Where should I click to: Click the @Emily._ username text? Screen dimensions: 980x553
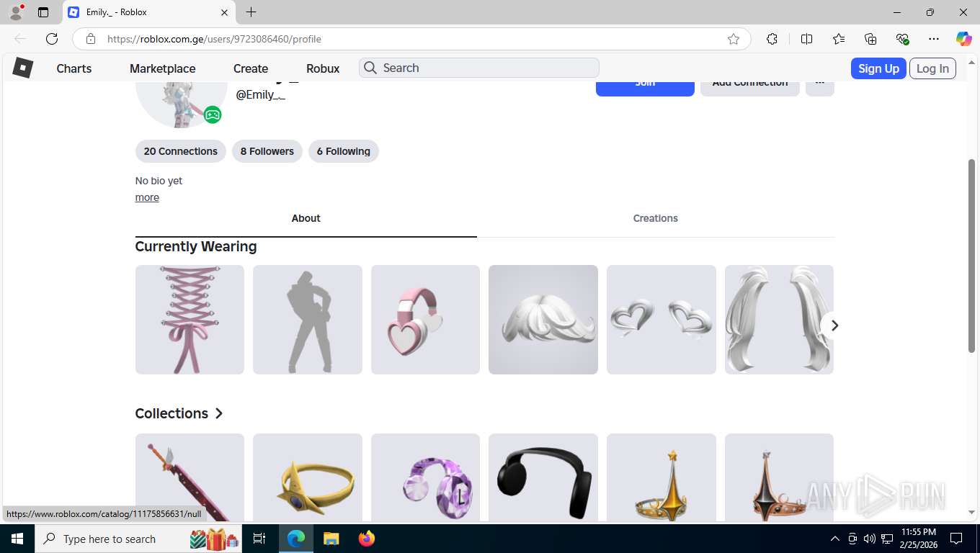261,95
